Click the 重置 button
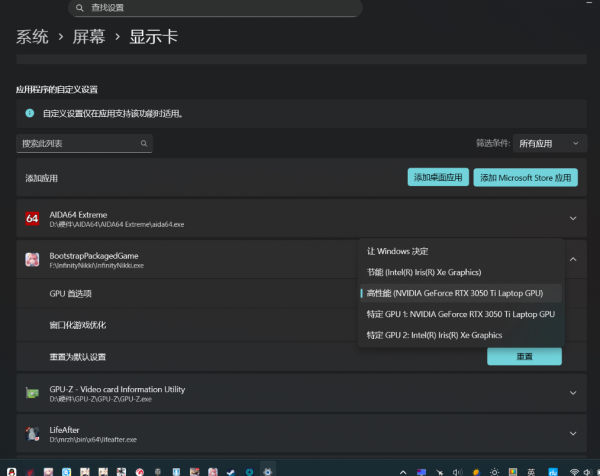 [x=524, y=356]
